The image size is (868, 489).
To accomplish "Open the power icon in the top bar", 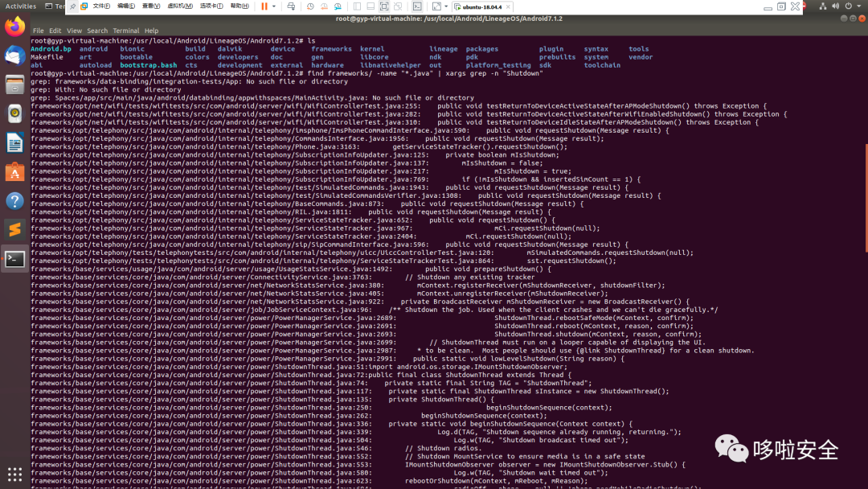I will (x=848, y=6).
